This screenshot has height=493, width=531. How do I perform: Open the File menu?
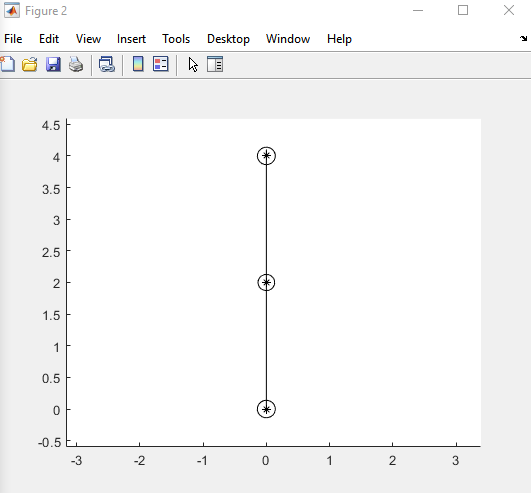tap(13, 39)
